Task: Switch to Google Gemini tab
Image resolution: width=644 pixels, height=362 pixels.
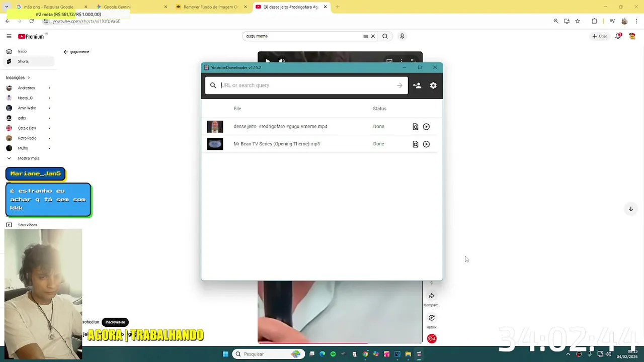Action: pyautogui.click(x=132, y=7)
